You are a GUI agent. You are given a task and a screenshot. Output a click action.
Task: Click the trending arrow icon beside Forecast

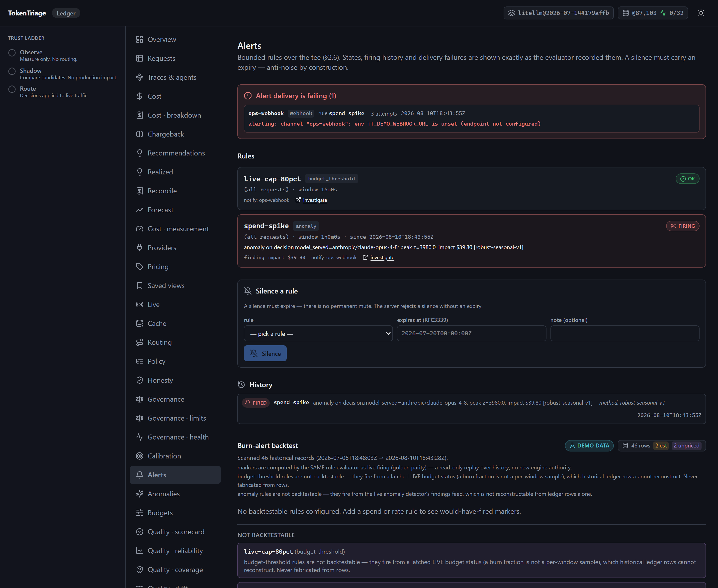click(139, 210)
